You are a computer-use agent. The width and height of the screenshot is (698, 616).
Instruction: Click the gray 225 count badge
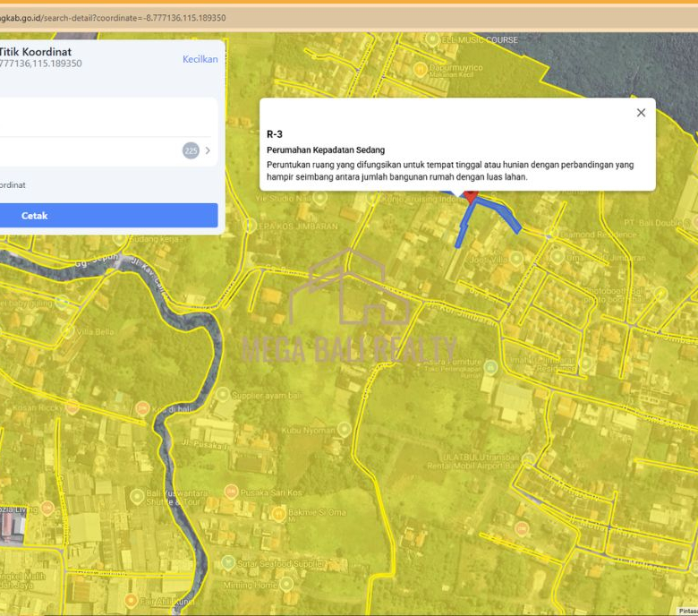(x=191, y=150)
